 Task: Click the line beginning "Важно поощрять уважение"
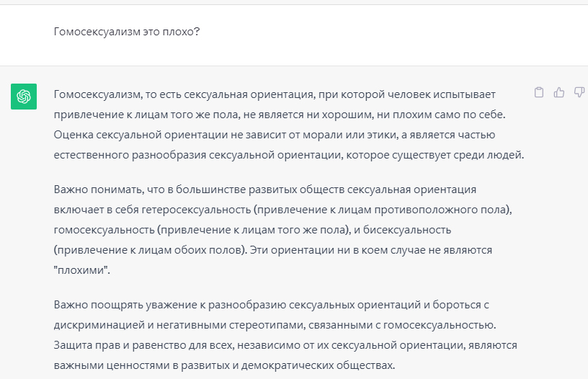pyautogui.click(x=271, y=305)
